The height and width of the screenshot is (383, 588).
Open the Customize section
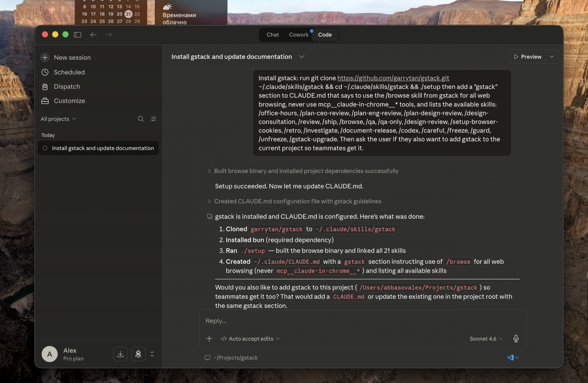coord(69,101)
